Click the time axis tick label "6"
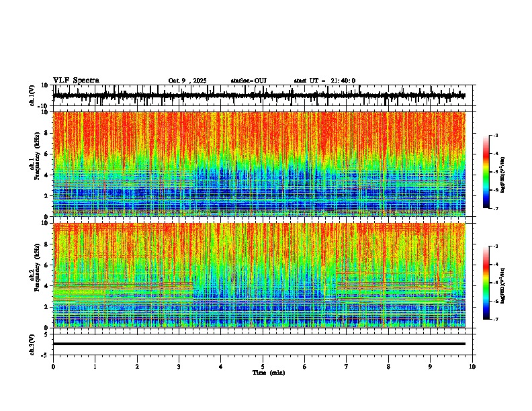This screenshot has height=411, width=532. (x=304, y=367)
